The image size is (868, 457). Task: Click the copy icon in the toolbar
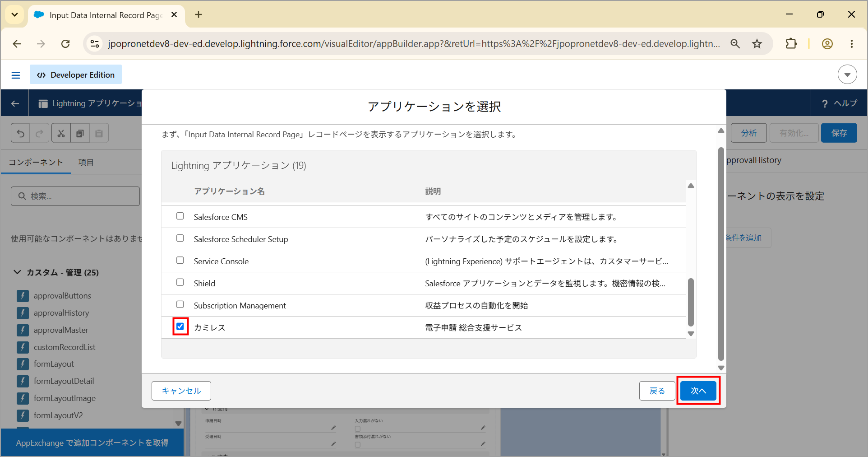80,133
